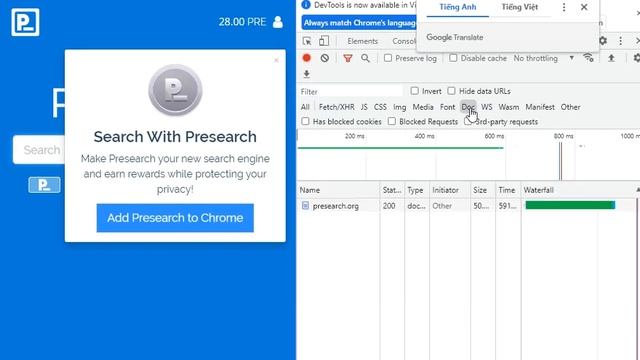Viewport: 640px width, 360px height.
Task: Open DevTools settings gear
Action: (603, 41)
